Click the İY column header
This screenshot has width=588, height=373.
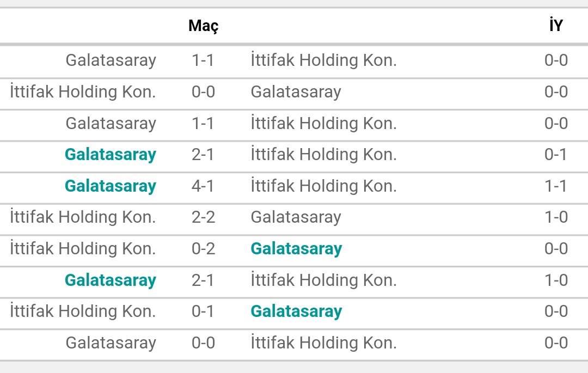click(x=556, y=25)
